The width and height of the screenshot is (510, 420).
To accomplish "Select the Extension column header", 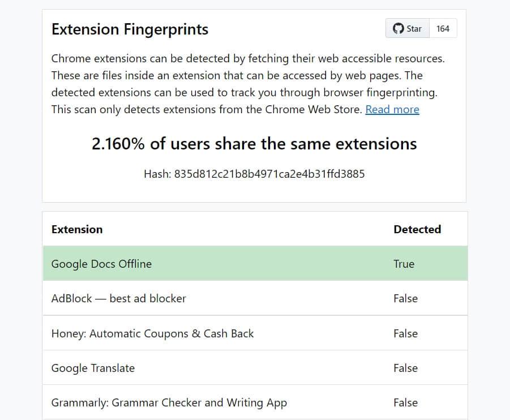I will pos(77,229).
